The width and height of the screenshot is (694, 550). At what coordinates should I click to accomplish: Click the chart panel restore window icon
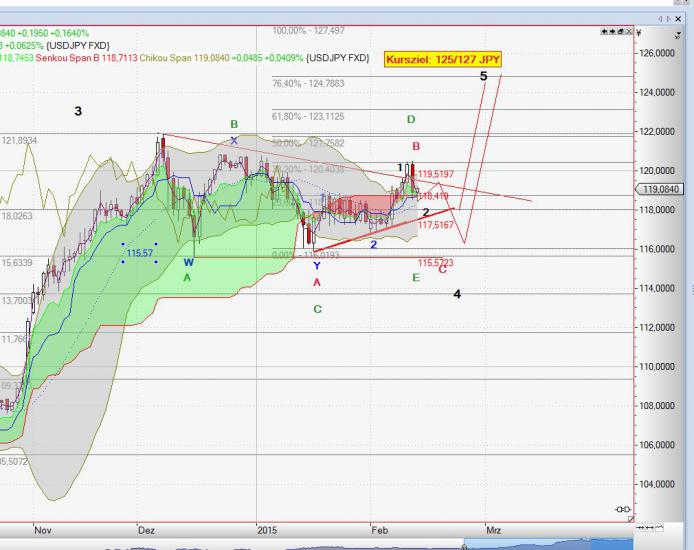click(618, 31)
